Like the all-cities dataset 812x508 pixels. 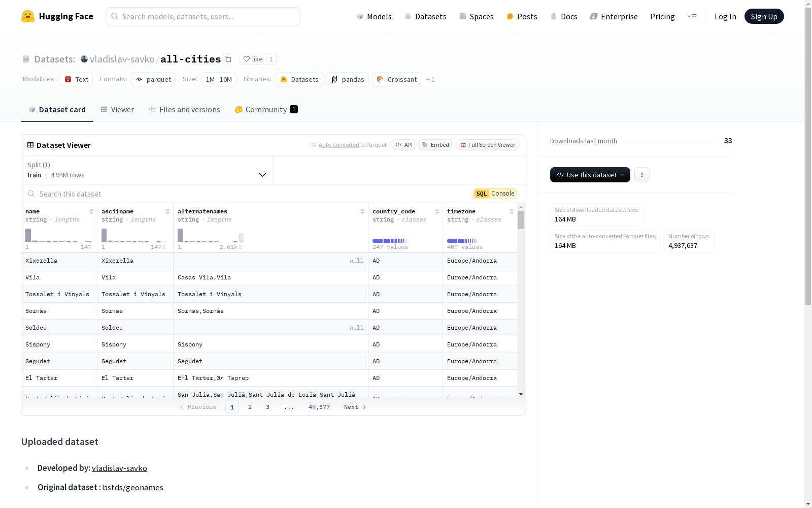click(253, 59)
